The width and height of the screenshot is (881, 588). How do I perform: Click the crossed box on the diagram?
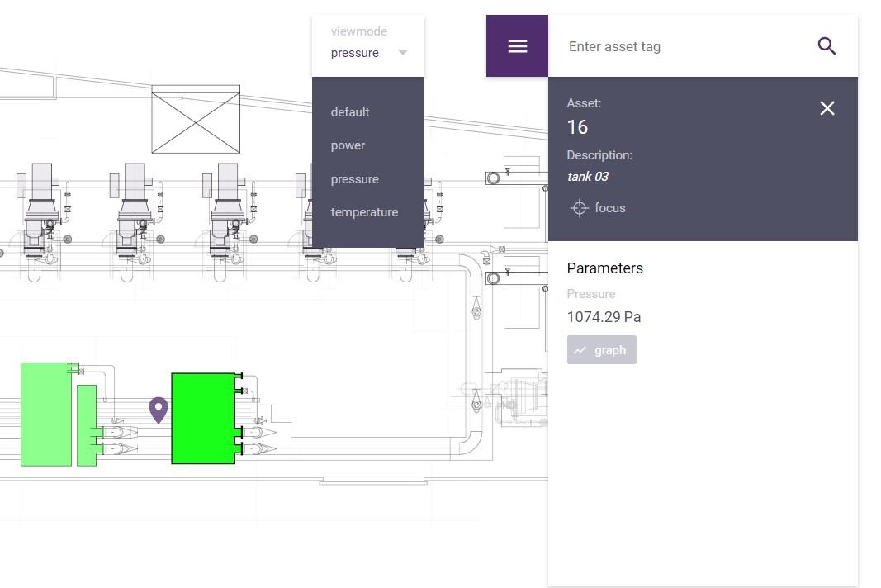pos(196,119)
